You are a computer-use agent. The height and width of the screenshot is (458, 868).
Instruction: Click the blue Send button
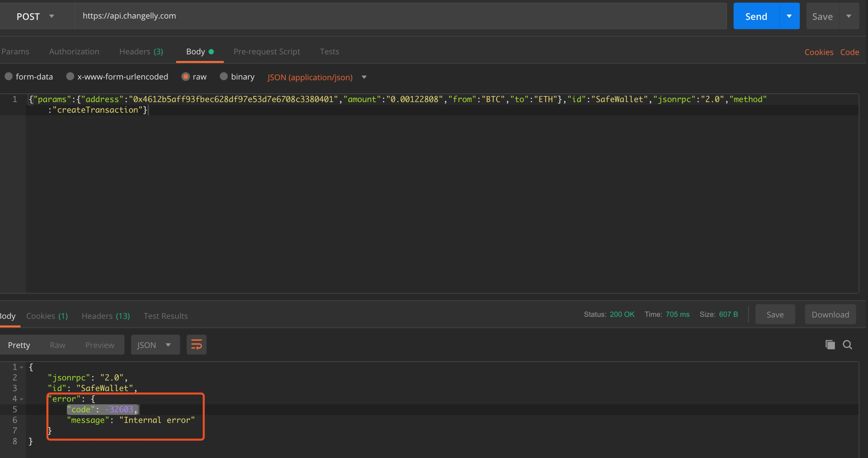tap(756, 16)
